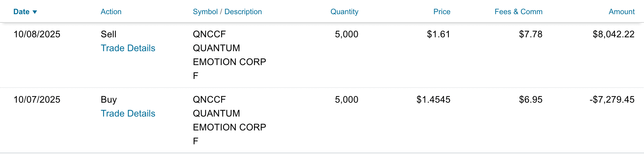Image resolution: width=644 pixels, height=155 pixels.
Task: Sort by the Amount column header
Action: click(x=621, y=12)
